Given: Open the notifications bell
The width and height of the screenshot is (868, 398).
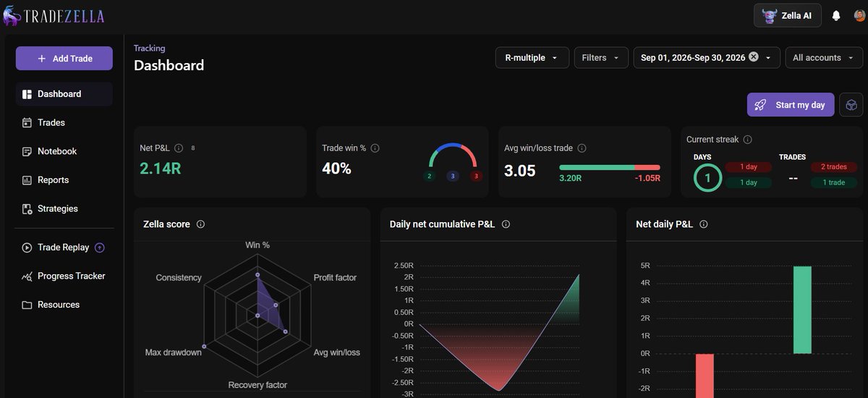Looking at the screenshot, I should point(836,15).
